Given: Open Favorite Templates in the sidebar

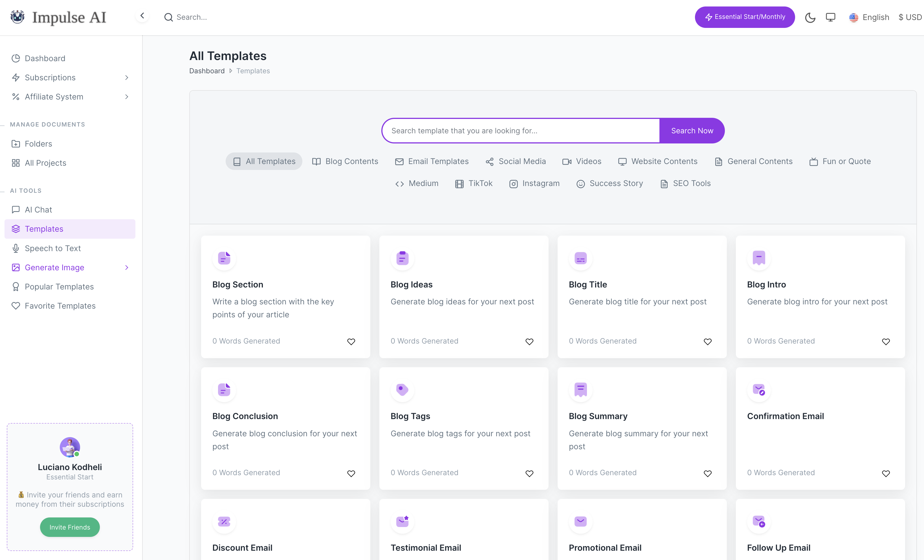Looking at the screenshot, I should pos(70,306).
